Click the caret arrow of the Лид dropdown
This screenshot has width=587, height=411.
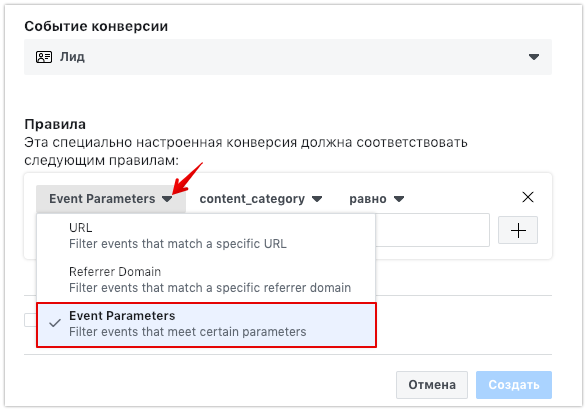[x=533, y=57]
